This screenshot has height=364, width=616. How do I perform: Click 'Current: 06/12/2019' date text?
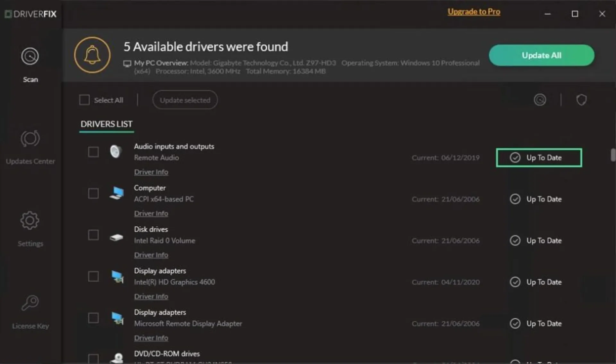446,158
